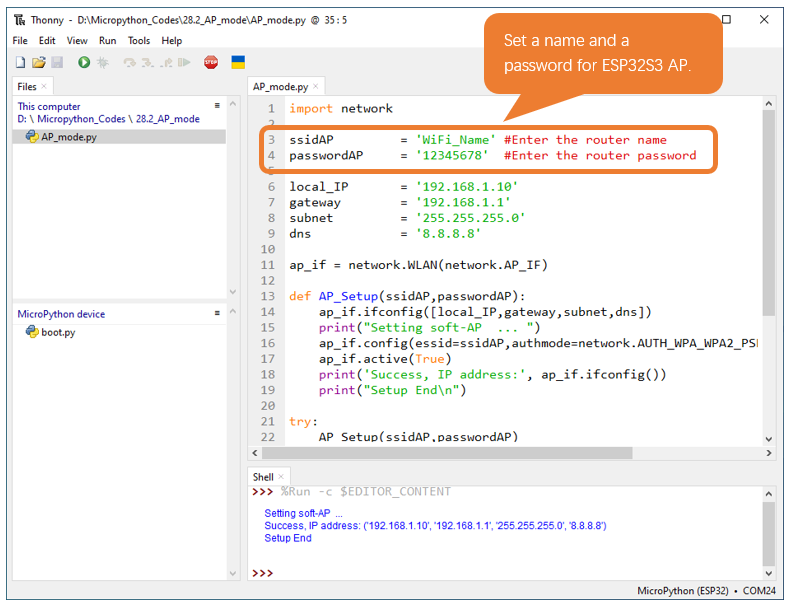Click the Debug current script bug icon
The image size is (793, 607).
click(x=103, y=62)
